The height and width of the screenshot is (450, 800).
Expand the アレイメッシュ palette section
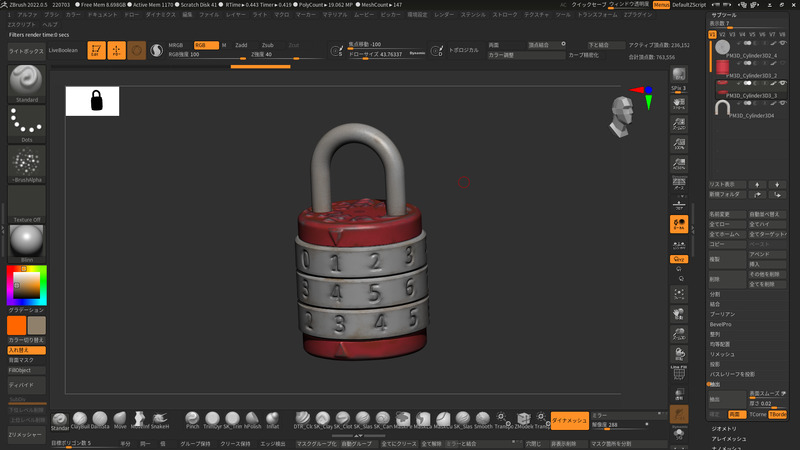(x=729, y=439)
